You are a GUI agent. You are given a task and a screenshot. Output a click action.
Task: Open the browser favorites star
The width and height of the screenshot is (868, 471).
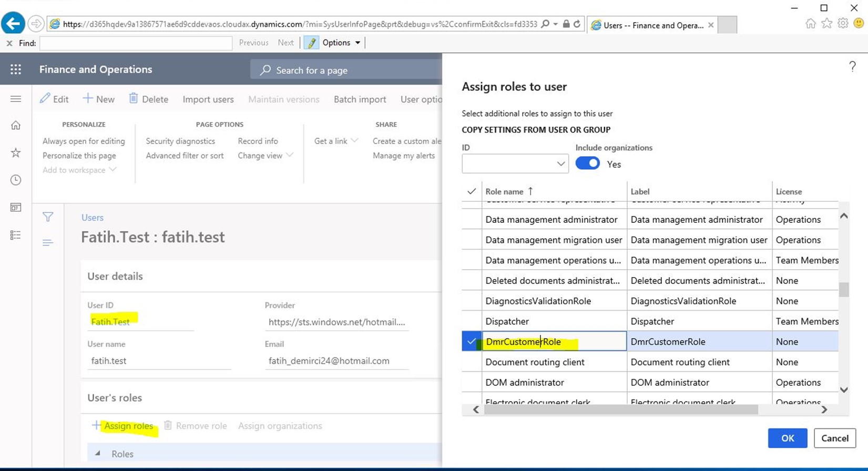[827, 24]
